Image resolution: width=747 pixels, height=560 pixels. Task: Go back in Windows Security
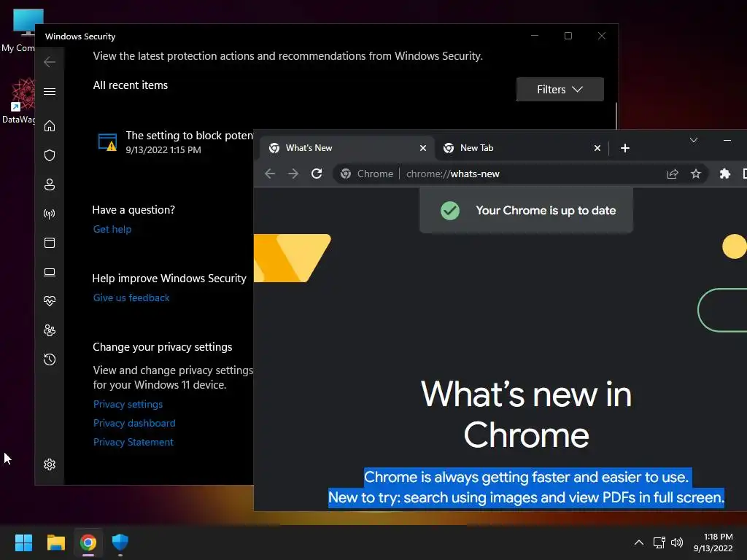coord(50,62)
